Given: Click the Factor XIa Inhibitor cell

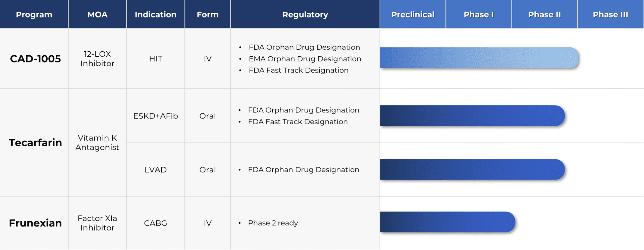Looking at the screenshot, I should [x=97, y=223].
